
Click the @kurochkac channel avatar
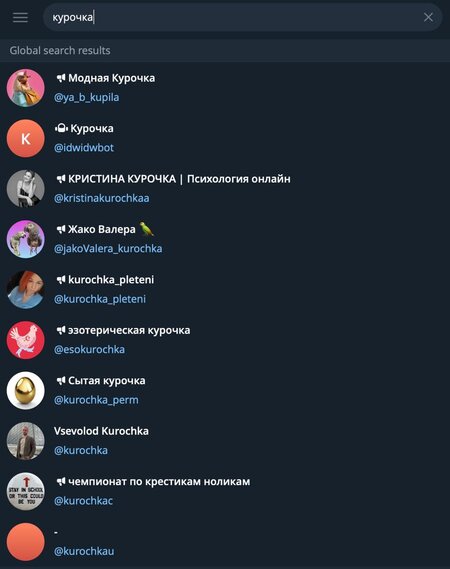25,491
